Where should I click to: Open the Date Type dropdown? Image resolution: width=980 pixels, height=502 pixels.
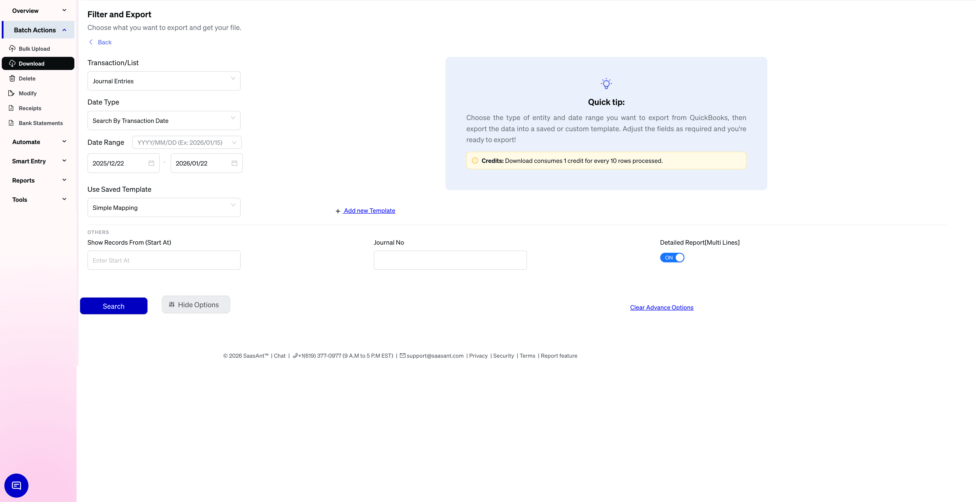(x=164, y=120)
